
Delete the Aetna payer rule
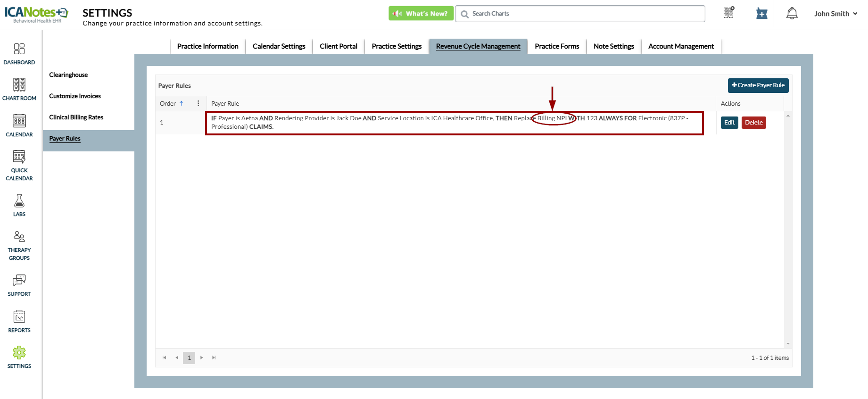point(753,123)
